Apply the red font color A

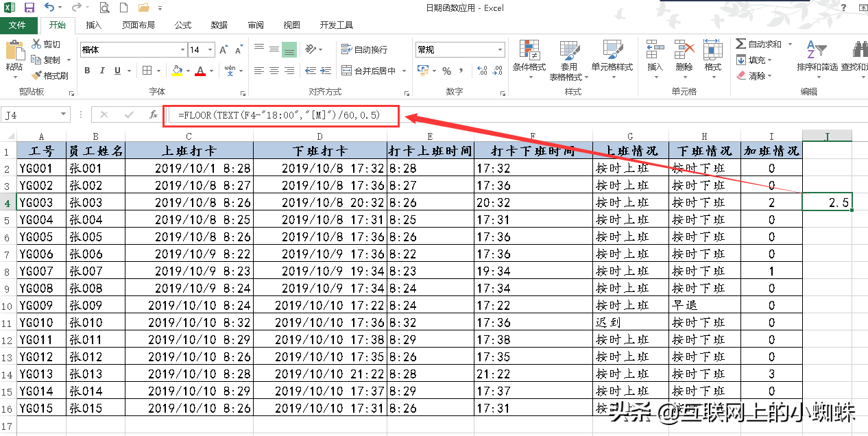pos(200,71)
